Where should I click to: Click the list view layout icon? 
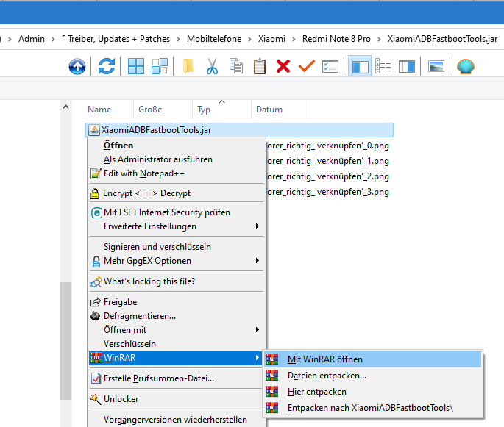[x=383, y=66]
